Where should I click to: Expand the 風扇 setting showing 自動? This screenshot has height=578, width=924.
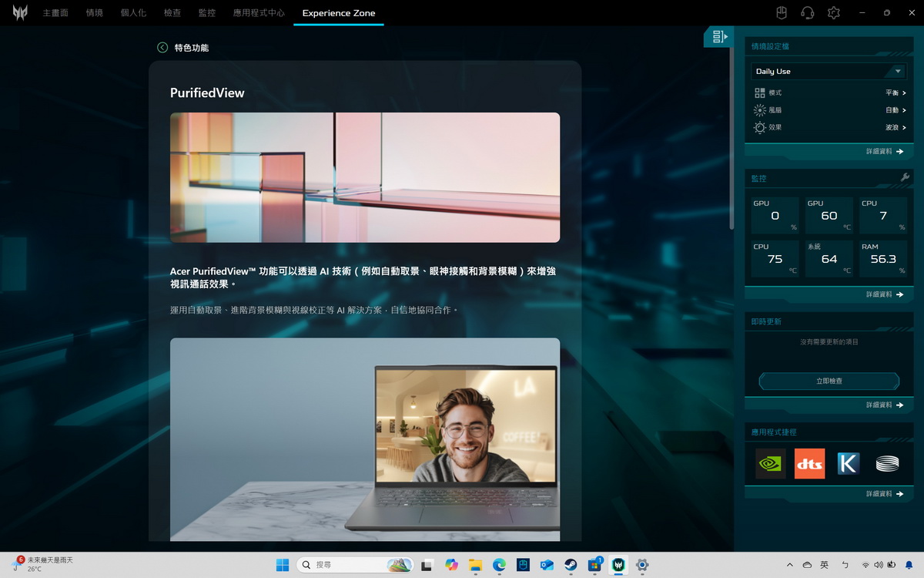[896, 110]
